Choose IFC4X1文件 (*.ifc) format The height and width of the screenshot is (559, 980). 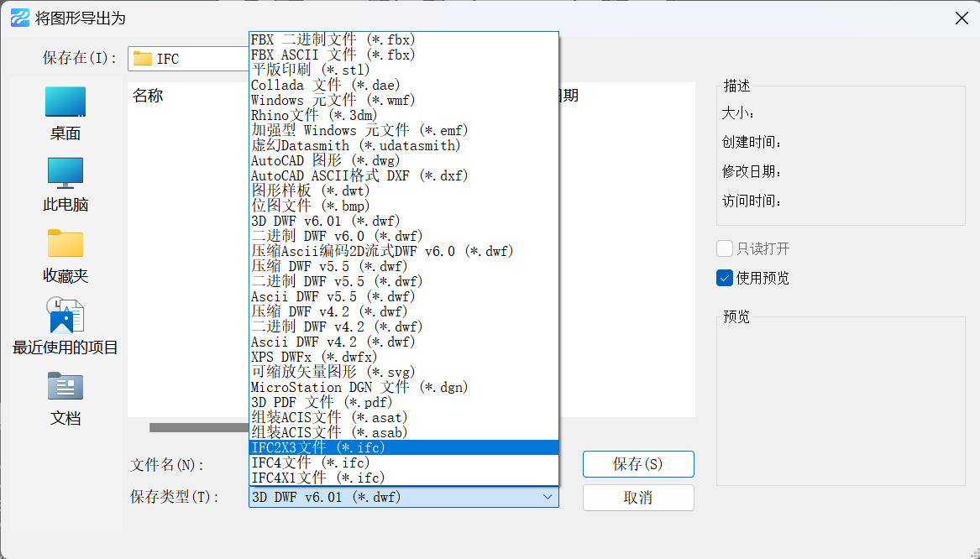click(x=404, y=478)
